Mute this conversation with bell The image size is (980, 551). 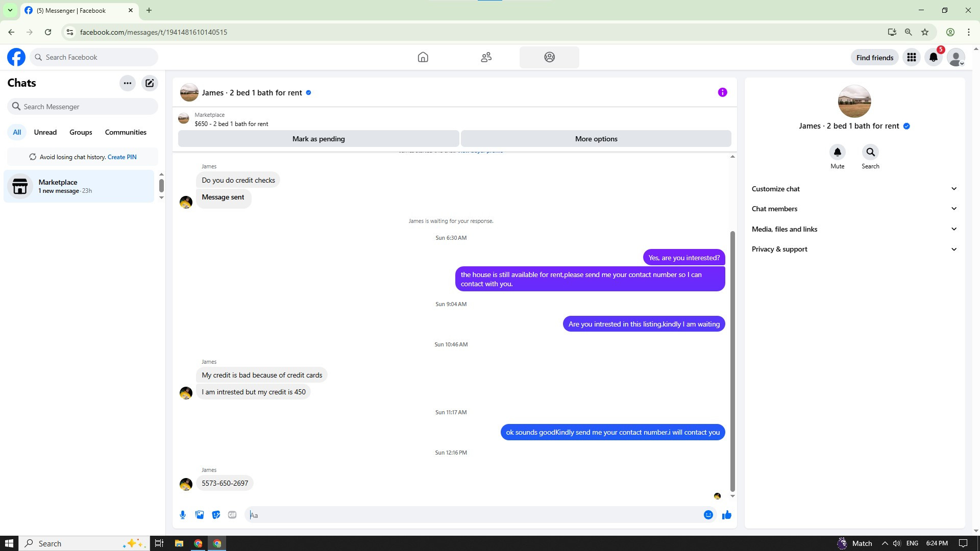click(837, 153)
